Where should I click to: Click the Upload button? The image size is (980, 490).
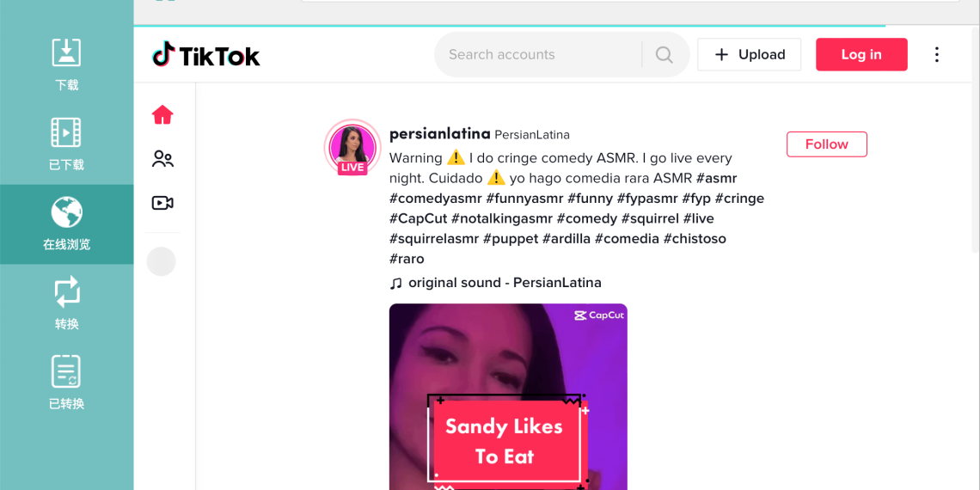(x=749, y=55)
